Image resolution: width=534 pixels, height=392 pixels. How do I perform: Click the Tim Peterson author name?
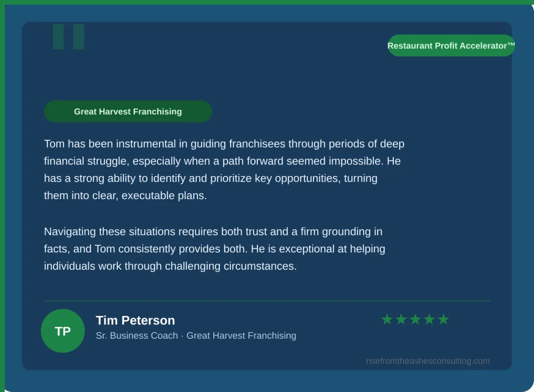coord(135,320)
